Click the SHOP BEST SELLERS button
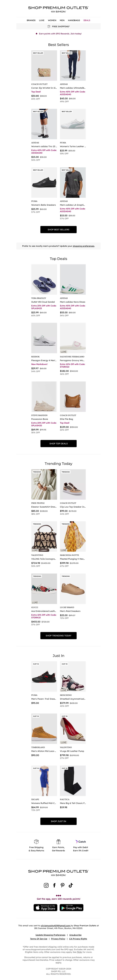This screenshot has height=980, width=117. (x=58, y=229)
